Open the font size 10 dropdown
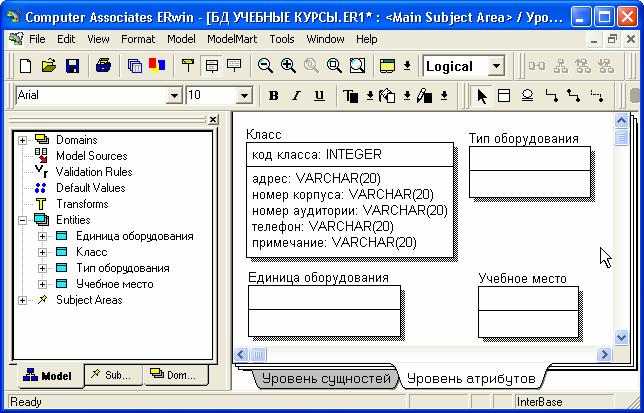 [x=244, y=96]
